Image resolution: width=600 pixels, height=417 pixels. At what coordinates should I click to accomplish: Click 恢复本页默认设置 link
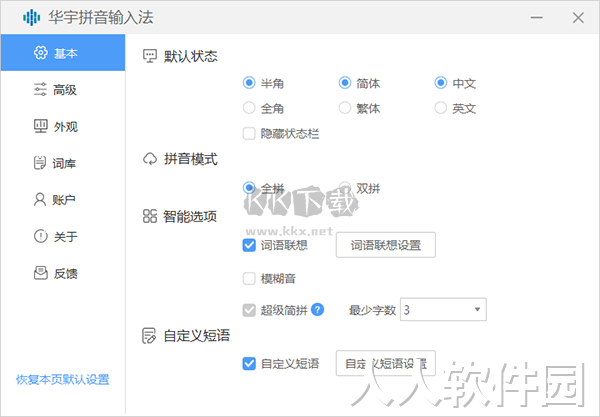tap(63, 380)
